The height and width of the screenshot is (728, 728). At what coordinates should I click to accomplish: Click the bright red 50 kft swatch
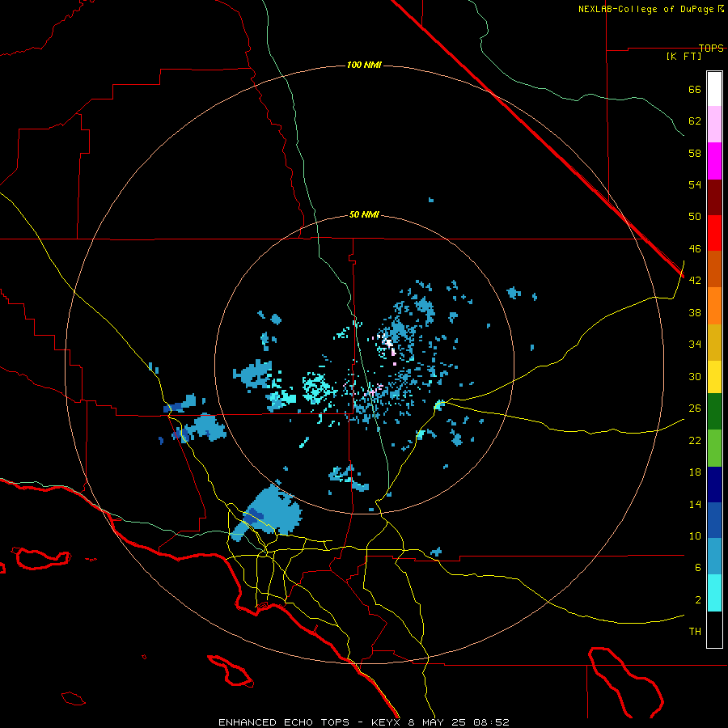pyautogui.click(x=714, y=233)
